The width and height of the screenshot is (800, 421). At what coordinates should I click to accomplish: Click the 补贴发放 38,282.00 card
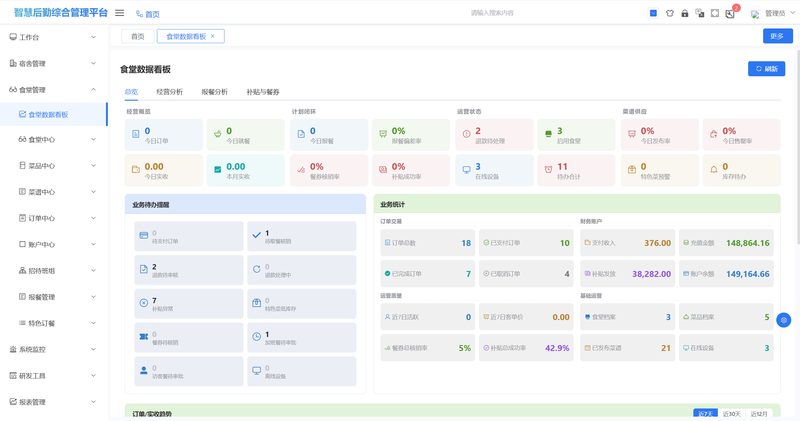click(x=628, y=274)
